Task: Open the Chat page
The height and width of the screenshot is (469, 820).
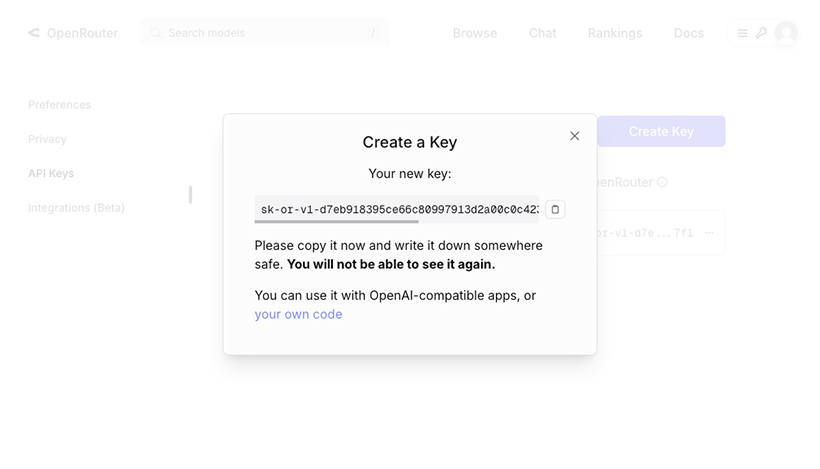Action: 542,33
